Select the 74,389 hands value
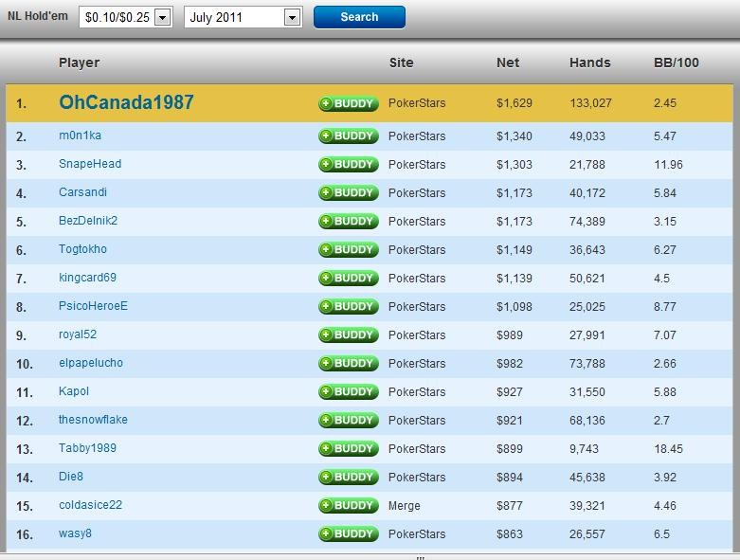The image size is (740, 560). click(587, 222)
